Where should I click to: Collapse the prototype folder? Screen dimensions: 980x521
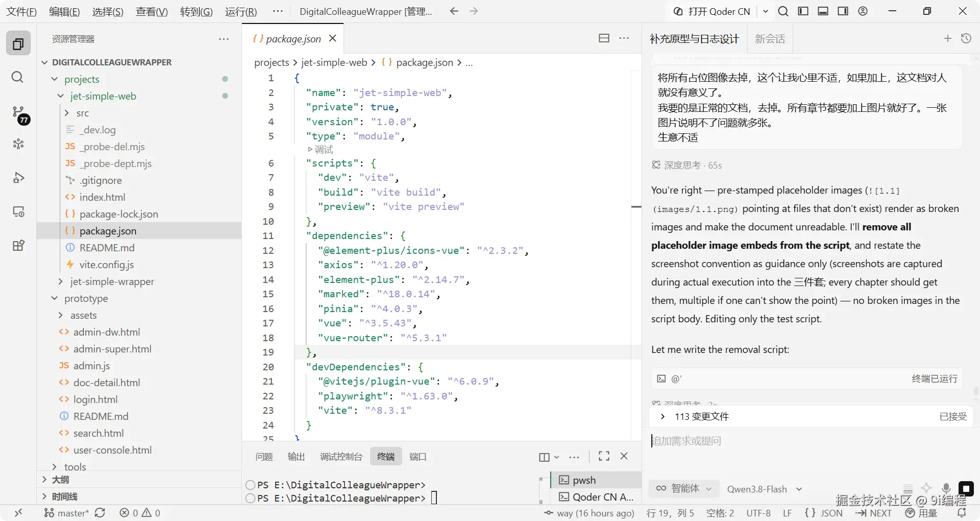[55, 298]
